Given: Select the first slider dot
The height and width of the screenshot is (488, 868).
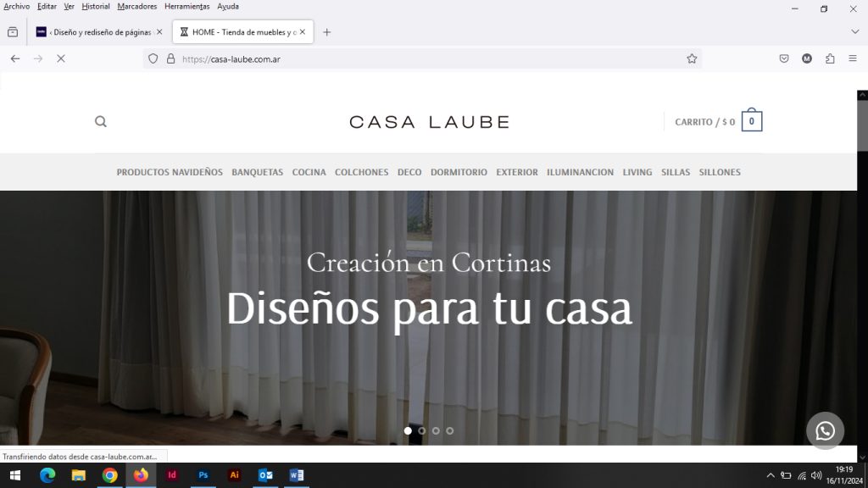Looking at the screenshot, I should click(x=408, y=430).
